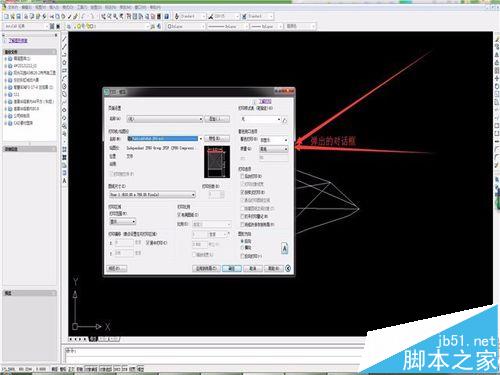The width and height of the screenshot is (500, 375).
Task: Click the 确定 OK button
Action: 232,268
